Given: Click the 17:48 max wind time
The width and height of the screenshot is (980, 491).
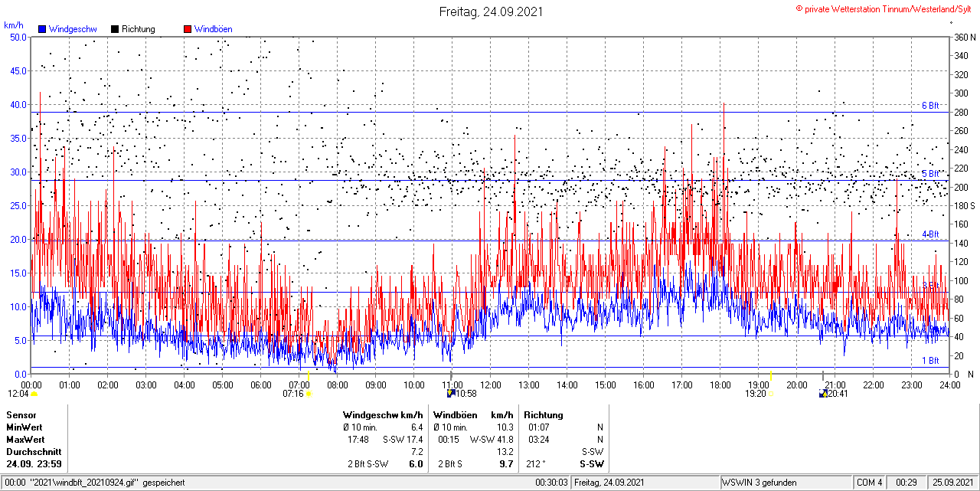Looking at the screenshot, I should tap(358, 440).
